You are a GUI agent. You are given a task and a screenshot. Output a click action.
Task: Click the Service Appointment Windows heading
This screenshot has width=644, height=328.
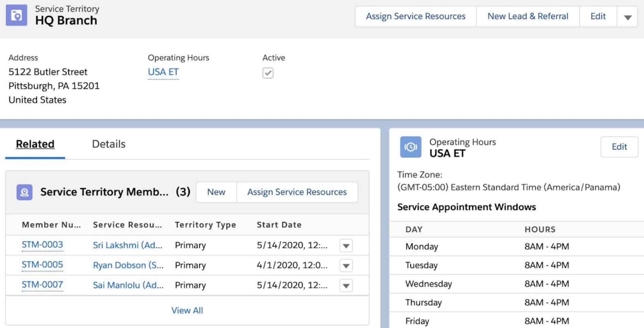[467, 207]
